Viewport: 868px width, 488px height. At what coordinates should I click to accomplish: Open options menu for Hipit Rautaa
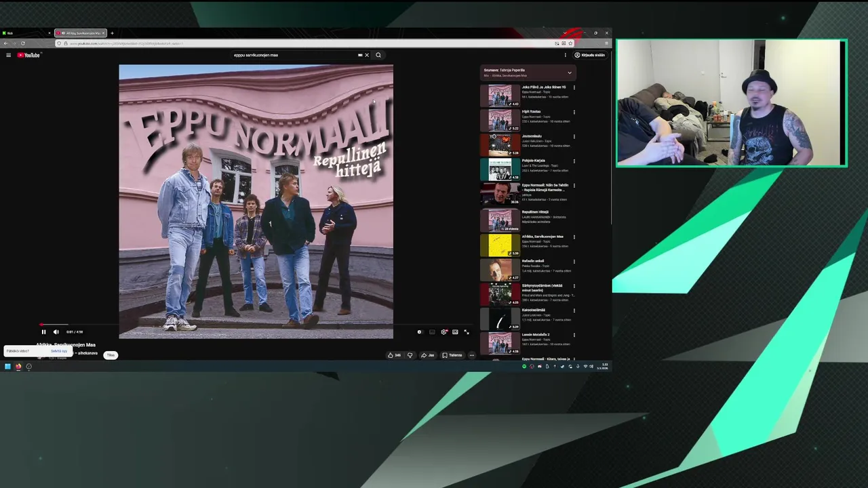[574, 112]
